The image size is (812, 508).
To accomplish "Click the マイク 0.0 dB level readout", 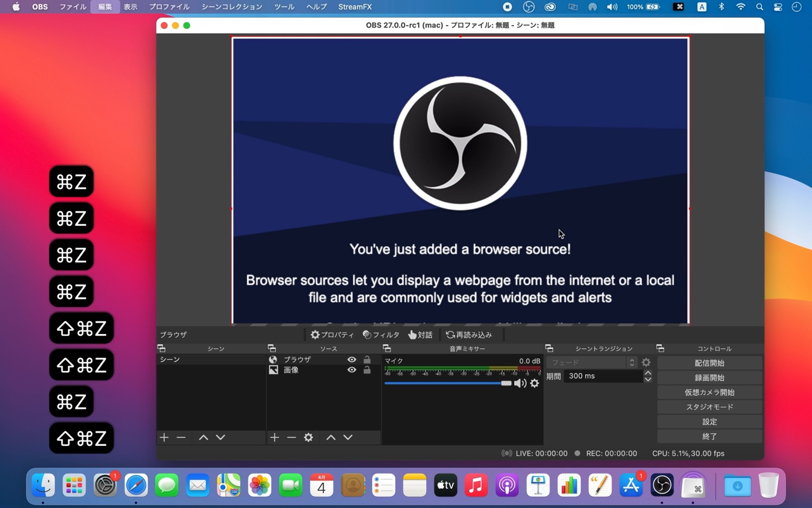I will (x=530, y=361).
